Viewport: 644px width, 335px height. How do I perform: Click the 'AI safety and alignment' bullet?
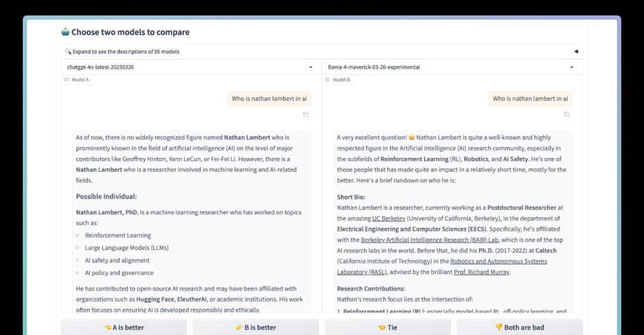[x=117, y=260]
